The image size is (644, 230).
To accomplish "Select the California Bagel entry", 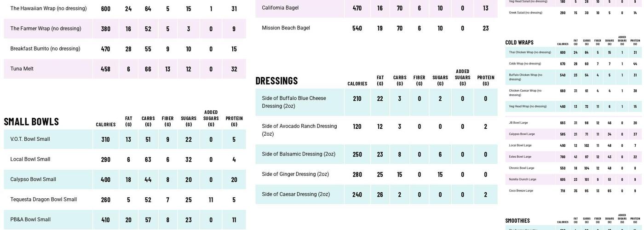I will (x=280, y=8).
